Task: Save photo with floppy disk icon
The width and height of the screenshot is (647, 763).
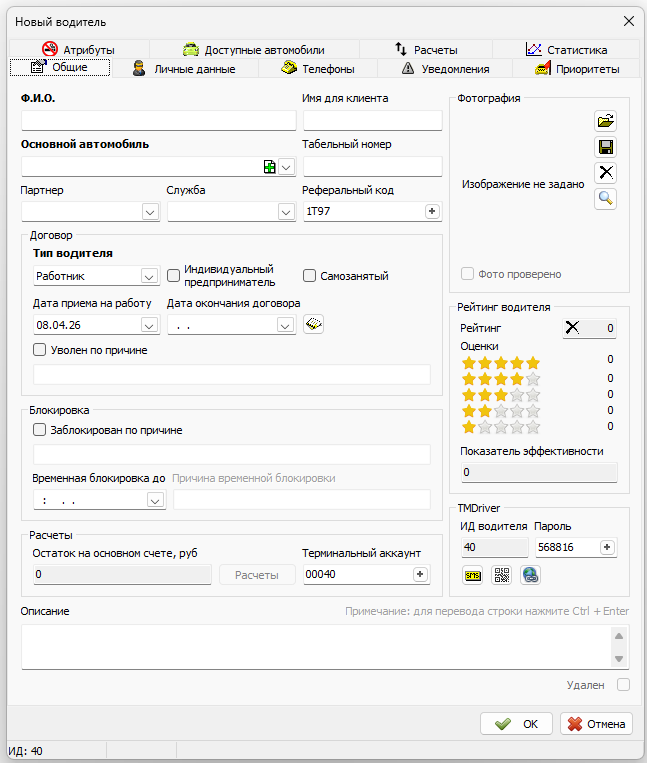Action: 605,147
